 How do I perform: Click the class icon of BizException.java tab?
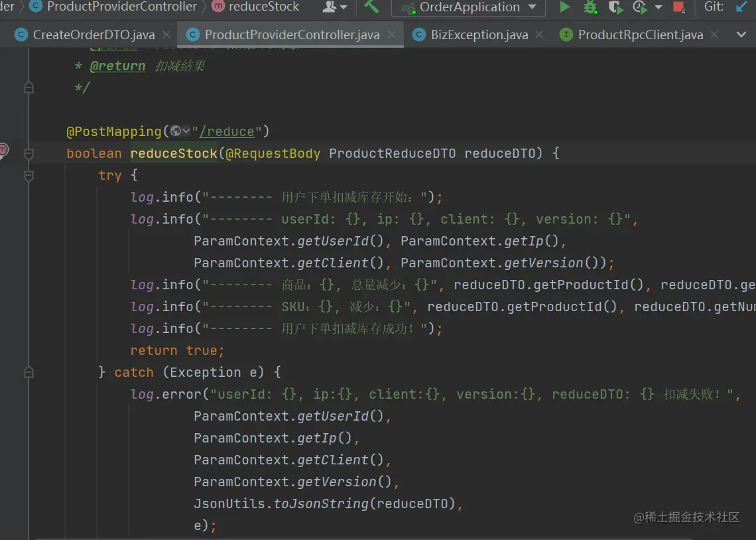point(419,34)
